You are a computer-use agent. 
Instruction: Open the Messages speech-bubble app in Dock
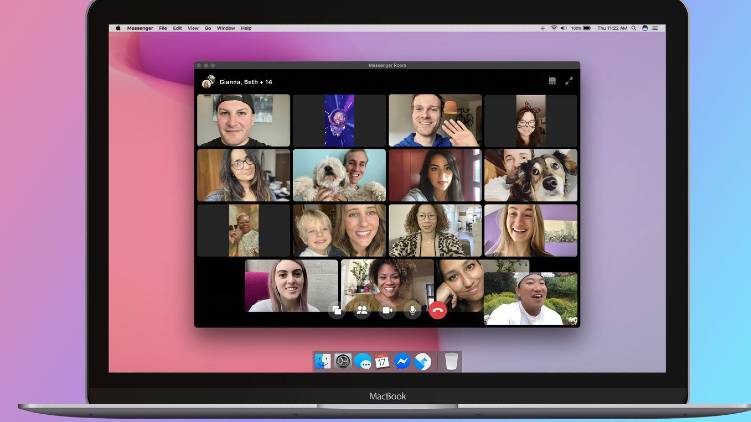click(x=363, y=362)
